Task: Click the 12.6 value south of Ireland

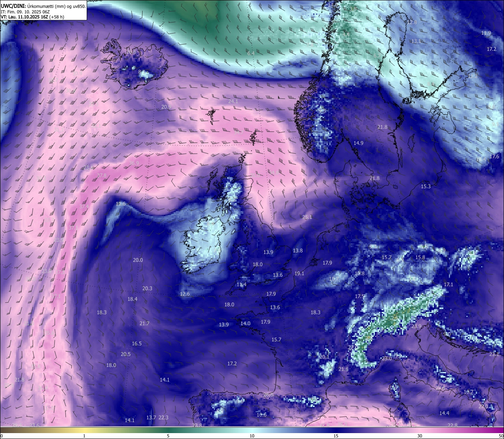Action: [x=185, y=294]
